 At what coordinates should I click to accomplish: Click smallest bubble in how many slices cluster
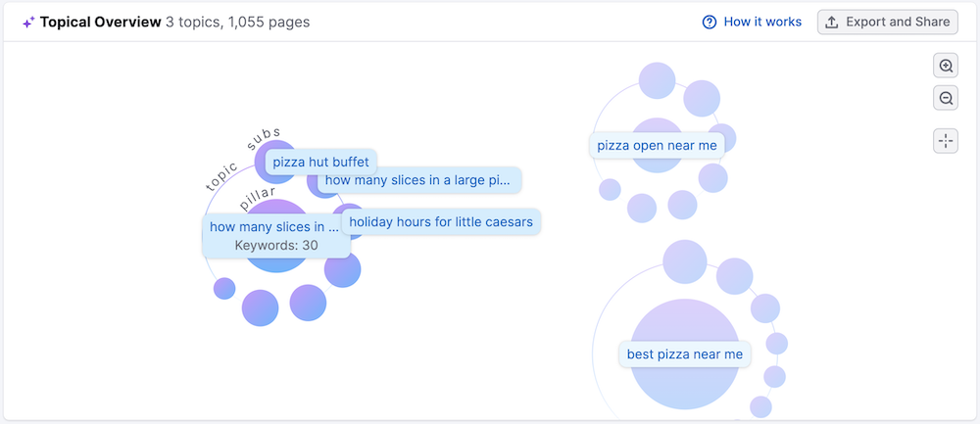(x=224, y=288)
